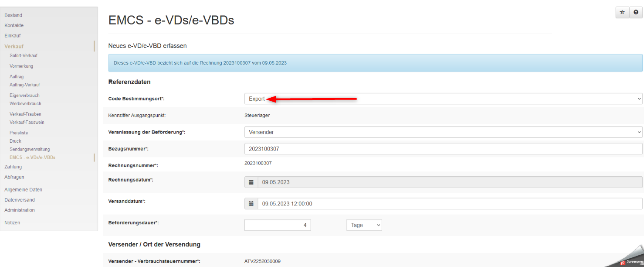Click the Beförderungsdauer value field showing 4
Viewport: 644px width, 267px height.
(277, 225)
